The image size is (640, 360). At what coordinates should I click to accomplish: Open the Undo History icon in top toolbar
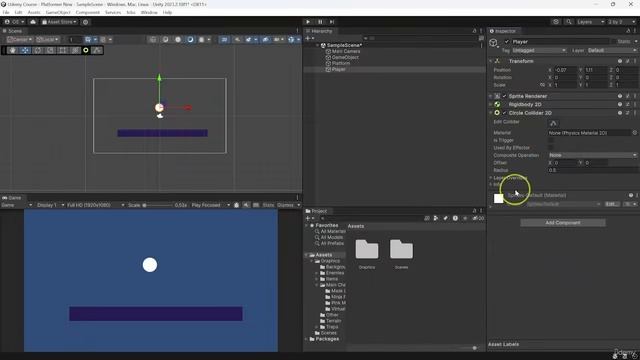click(x=556, y=22)
